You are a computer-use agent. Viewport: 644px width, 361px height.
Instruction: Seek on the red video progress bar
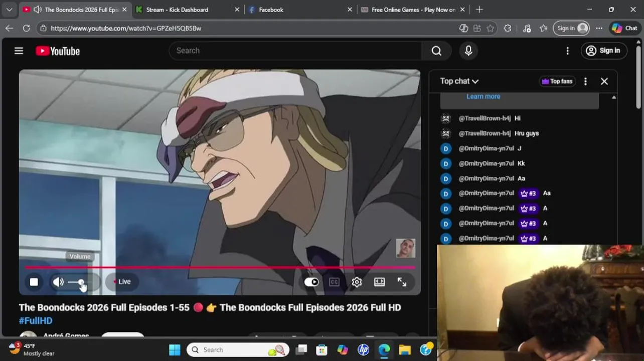click(220, 267)
